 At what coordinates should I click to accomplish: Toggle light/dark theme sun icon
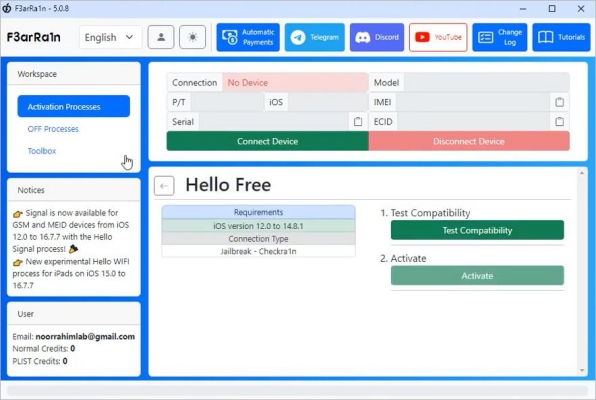(x=192, y=37)
